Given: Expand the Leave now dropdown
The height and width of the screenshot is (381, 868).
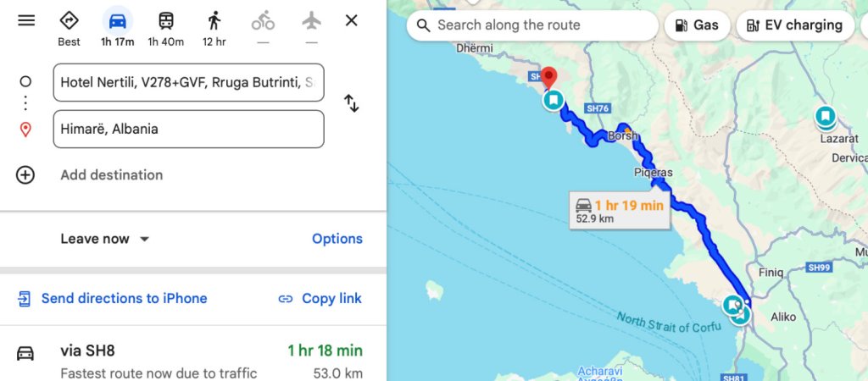Looking at the screenshot, I should pyautogui.click(x=105, y=239).
